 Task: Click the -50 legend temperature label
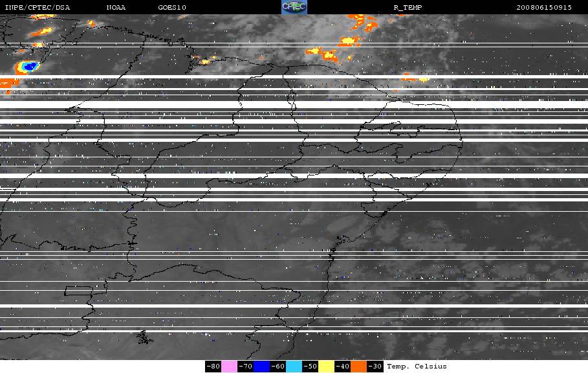pos(310,367)
